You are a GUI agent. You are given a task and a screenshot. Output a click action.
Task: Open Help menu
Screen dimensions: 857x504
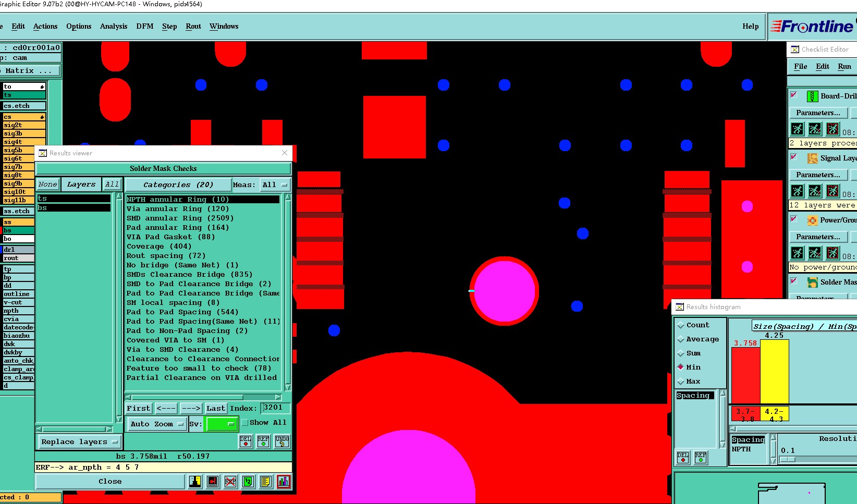click(751, 26)
